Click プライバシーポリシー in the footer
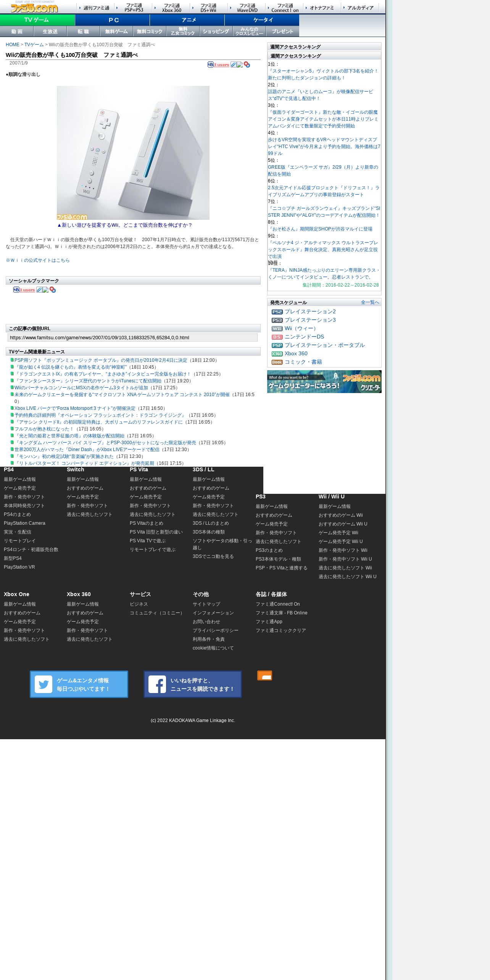The image size is (490, 980). 215,630
